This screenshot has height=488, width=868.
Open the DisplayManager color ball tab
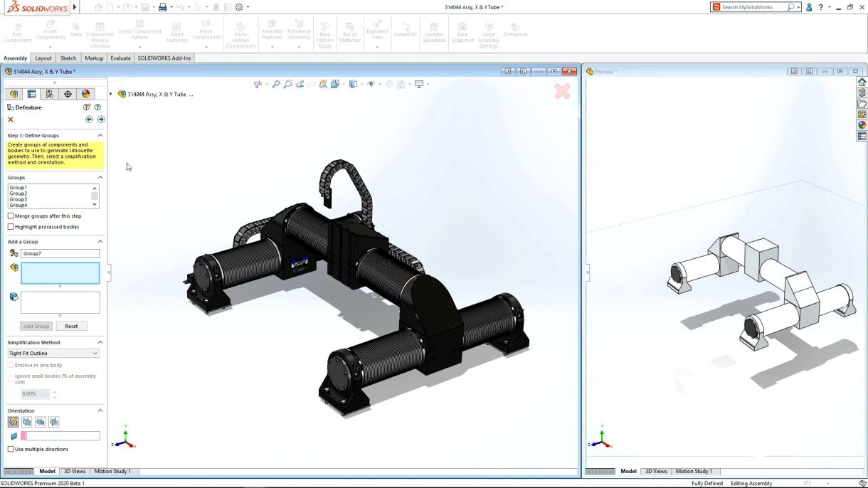pyautogui.click(x=85, y=94)
